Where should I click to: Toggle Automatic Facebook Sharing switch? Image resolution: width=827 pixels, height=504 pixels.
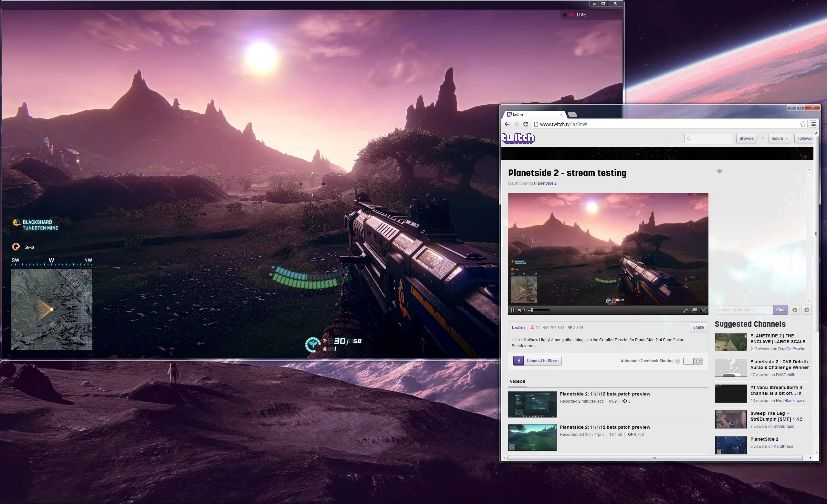click(x=693, y=361)
